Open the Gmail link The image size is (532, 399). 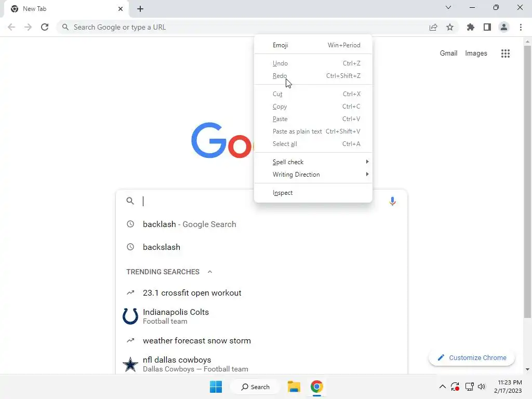448,54
